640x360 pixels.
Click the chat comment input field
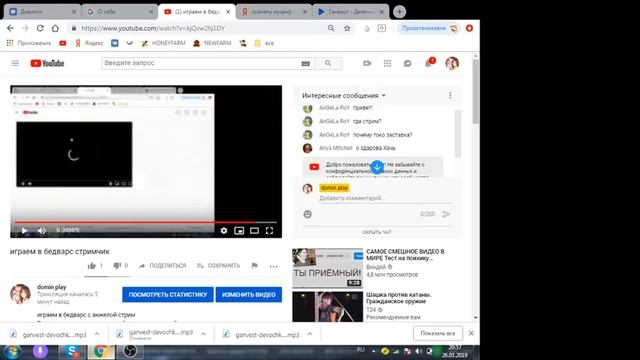[385, 198]
